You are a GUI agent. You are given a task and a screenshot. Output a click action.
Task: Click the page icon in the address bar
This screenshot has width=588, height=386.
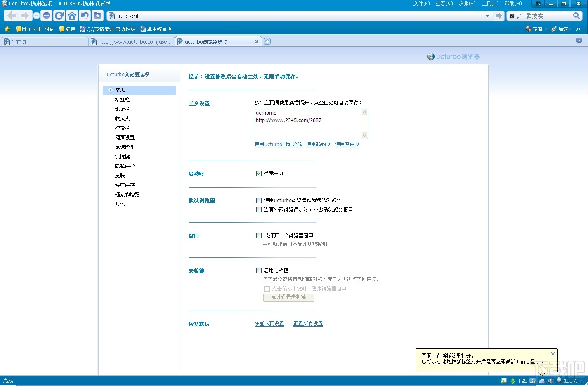[112, 16]
